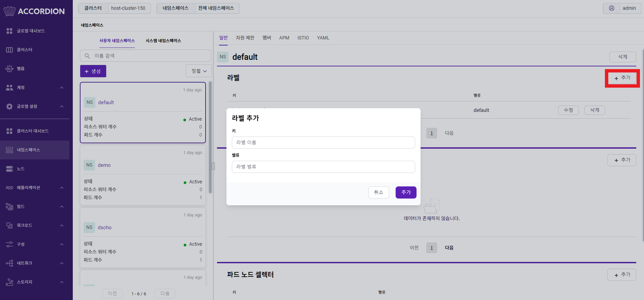This screenshot has width=644, height=300.
Task: Click the cluster icon in sidebar
Action: pyautogui.click(x=9, y=50)
